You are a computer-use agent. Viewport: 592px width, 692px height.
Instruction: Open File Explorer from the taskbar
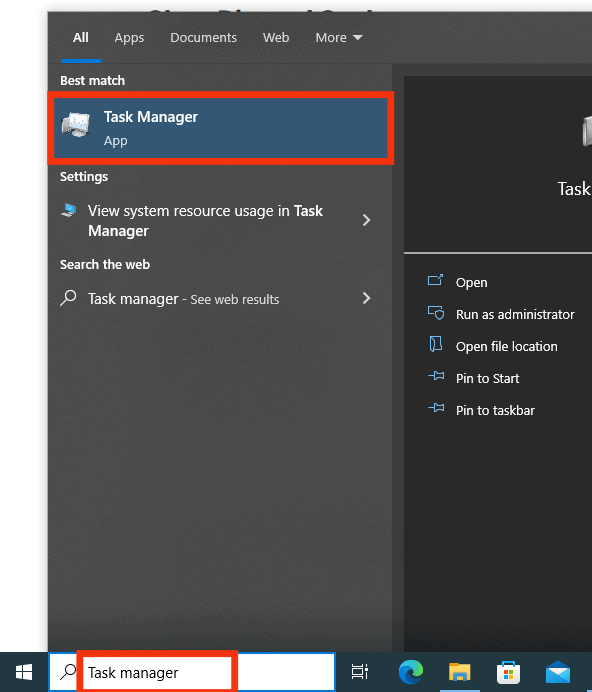[x=460, y=672]
